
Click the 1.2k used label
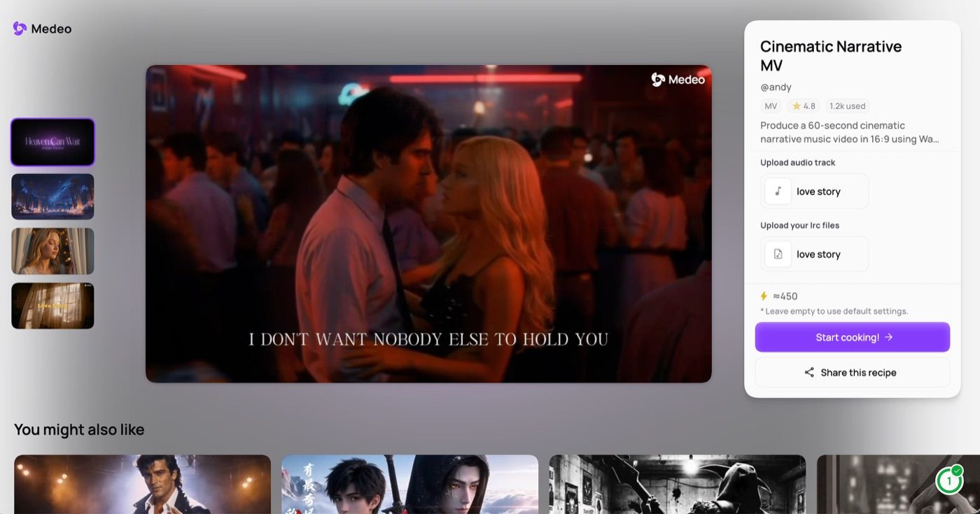[x=847, y=106]
